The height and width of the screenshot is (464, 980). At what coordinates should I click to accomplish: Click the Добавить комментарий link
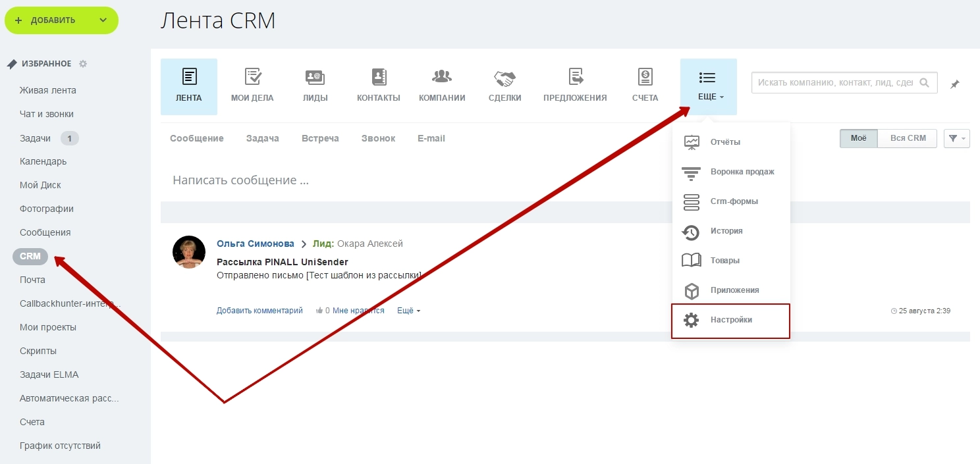click(x=259, y=311)
